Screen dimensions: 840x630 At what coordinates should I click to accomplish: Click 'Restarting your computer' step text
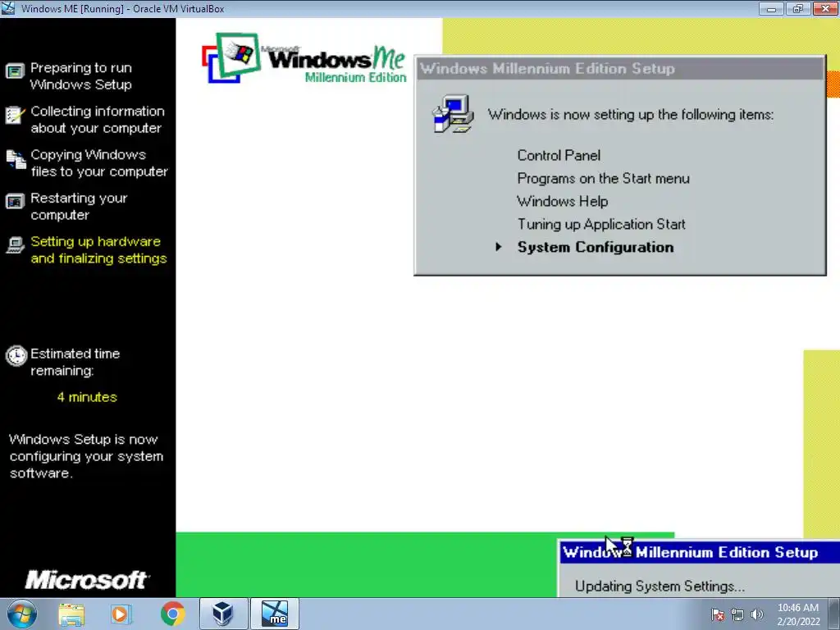[x=79, y=206]
